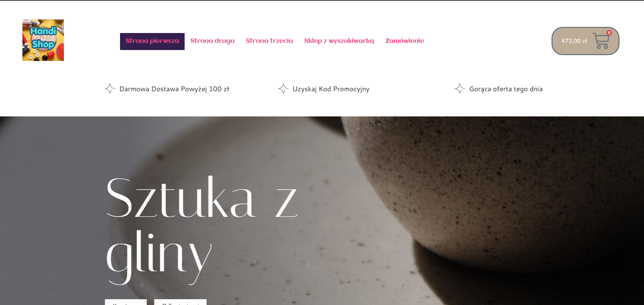Click the red cart item count badge
Image resolution: width=644 pixels, height=305 pixels.
609,33
